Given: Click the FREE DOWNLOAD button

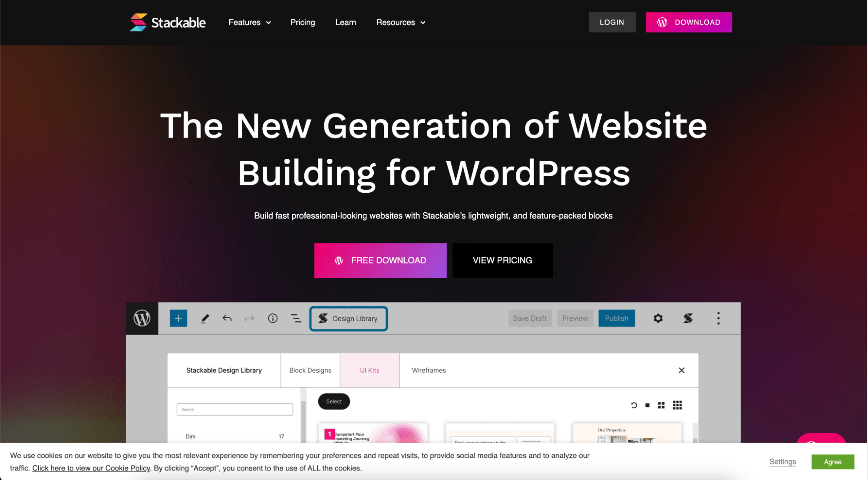Looking at the screenshot, I should click(380, 260).
